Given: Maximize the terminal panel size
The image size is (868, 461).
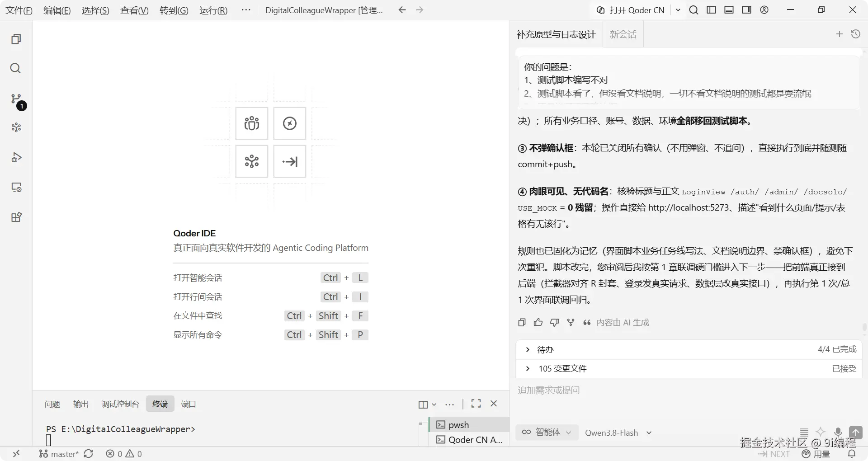Looking at the screenshot, I should pos(476,404).
